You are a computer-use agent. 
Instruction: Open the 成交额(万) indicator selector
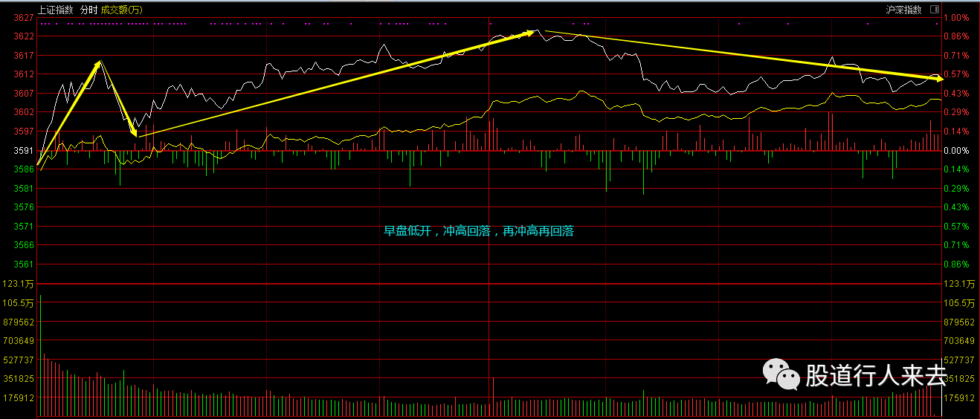point(122,10)
